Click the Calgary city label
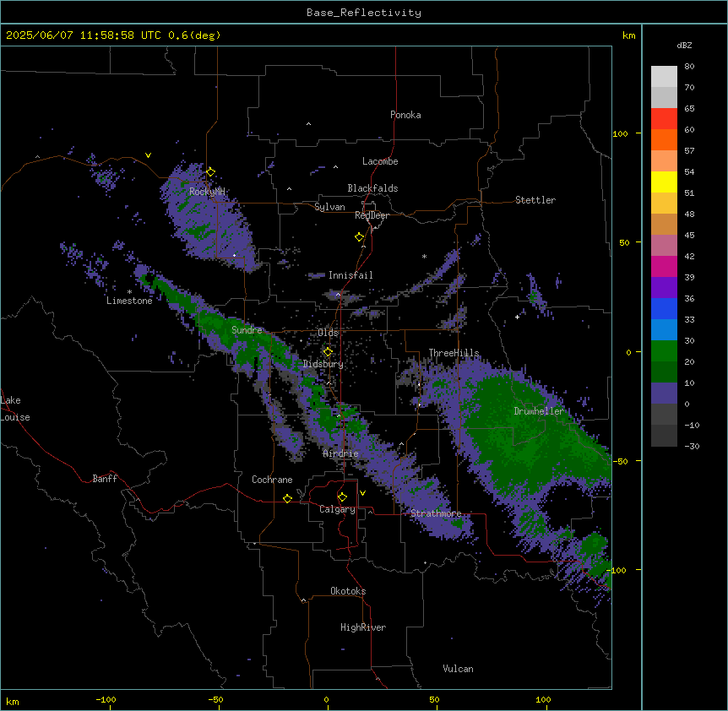Viewport: 728px width, 711px height. [x=337, y=509]
